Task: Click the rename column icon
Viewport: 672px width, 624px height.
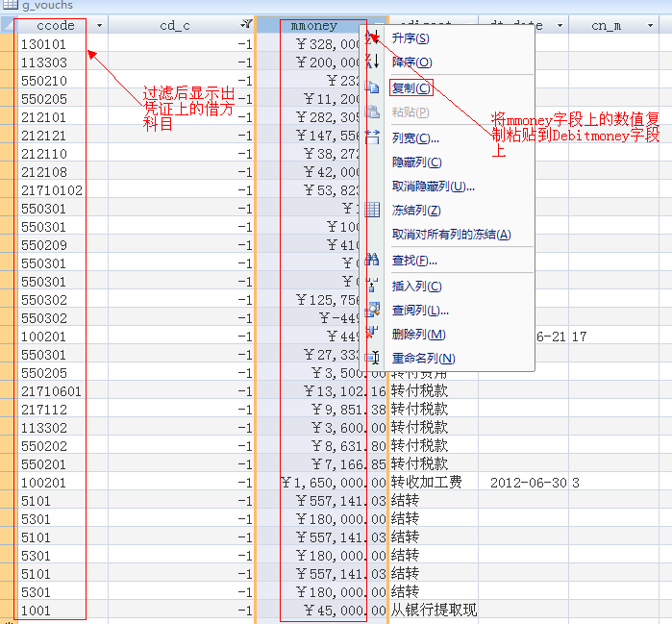Action: 372,358
